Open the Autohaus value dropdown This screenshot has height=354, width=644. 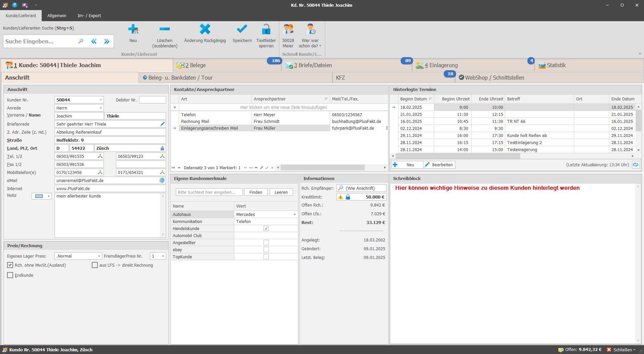pos(295,214)
